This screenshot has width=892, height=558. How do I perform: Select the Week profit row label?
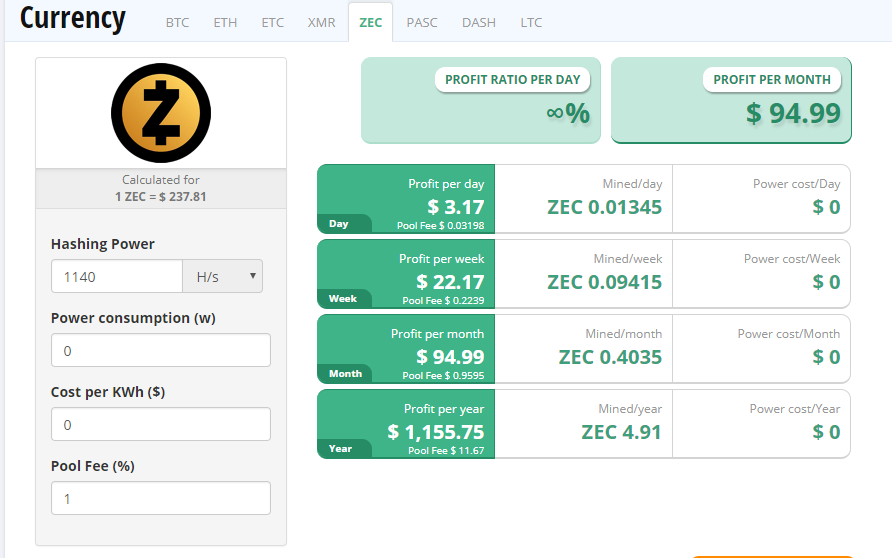[x=343, y=299]
